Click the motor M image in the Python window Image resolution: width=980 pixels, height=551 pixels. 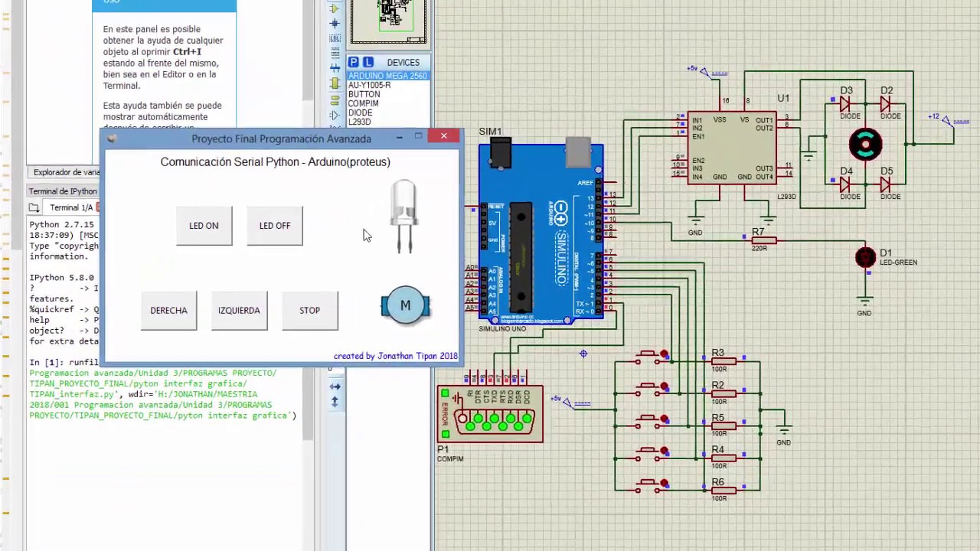coord(405,306)
